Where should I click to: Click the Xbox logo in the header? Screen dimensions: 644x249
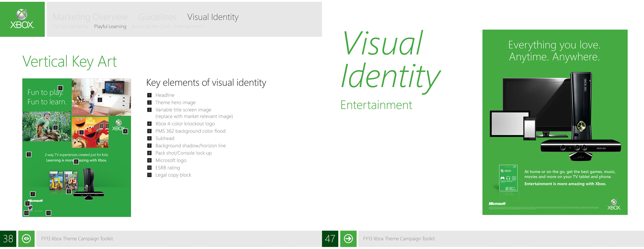(22, 19)
